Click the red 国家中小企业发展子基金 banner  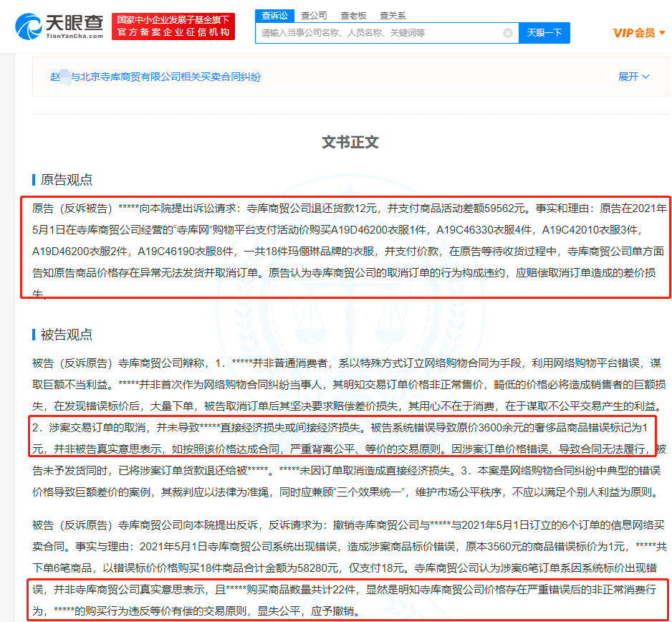click(x=173, y=27)
